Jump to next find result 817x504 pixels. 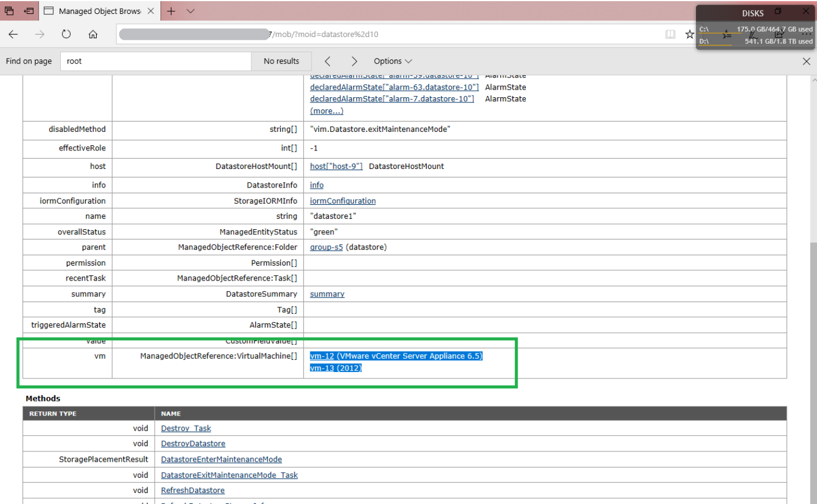point(354,61)
